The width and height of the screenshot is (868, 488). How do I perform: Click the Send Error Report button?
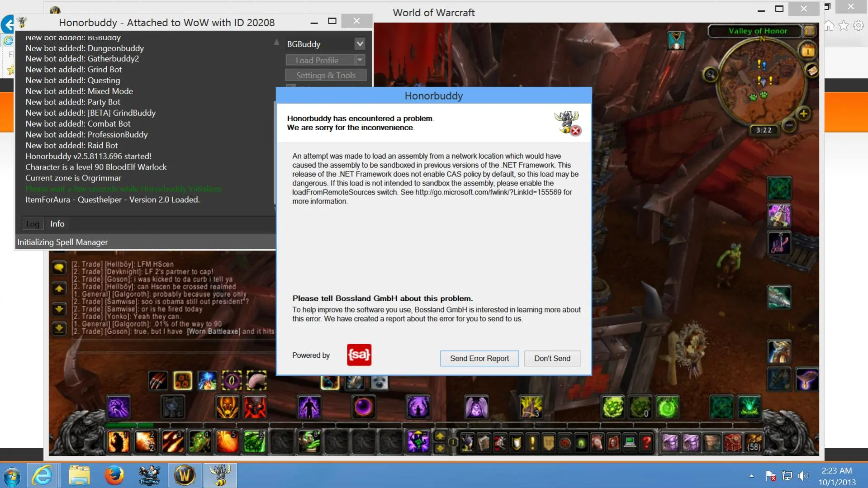pos(479,358)
